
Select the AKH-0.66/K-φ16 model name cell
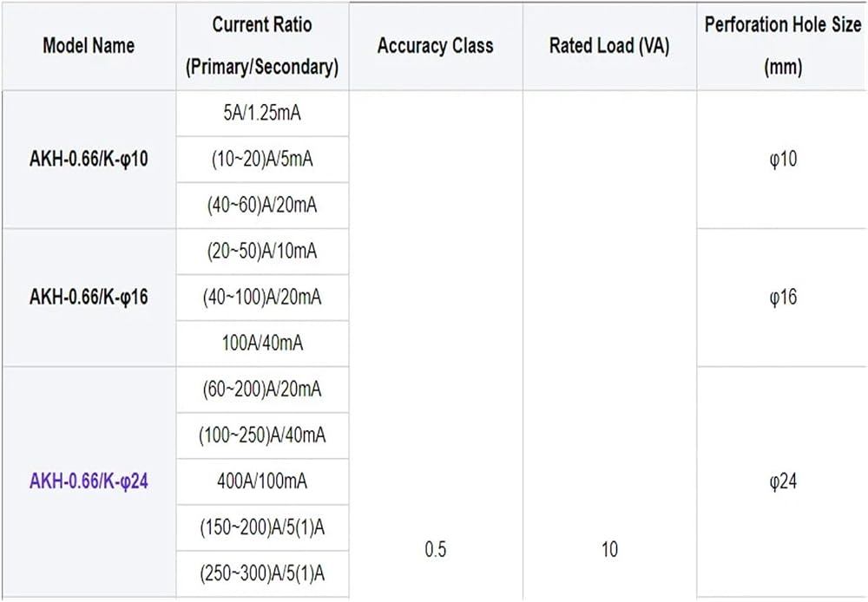tap(89, 298)
